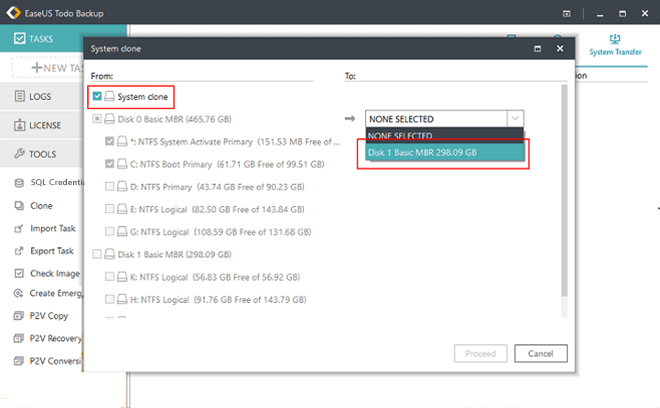Click the Disk 1 drive icon in the From list
This screenshot has height=408, width=660.
pos(109,254)
